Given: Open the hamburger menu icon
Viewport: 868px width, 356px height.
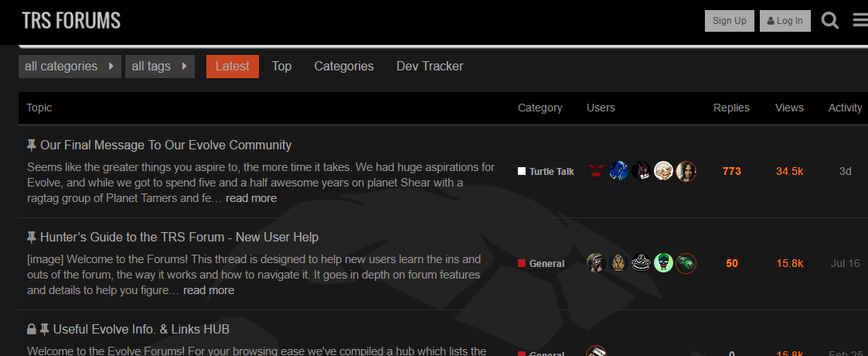Looking at the screenshot, I should (861, 21).
